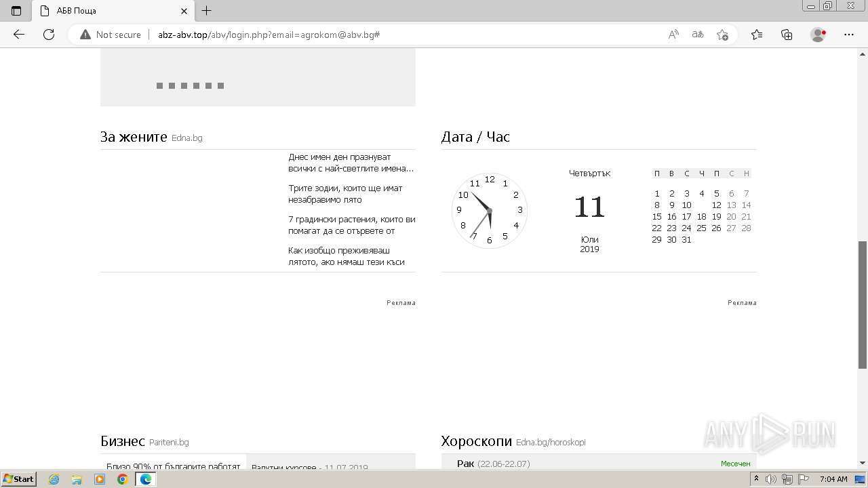
Task: Select day 15 in the calendar
Action: pyautogui.click(x=656, y=217)
